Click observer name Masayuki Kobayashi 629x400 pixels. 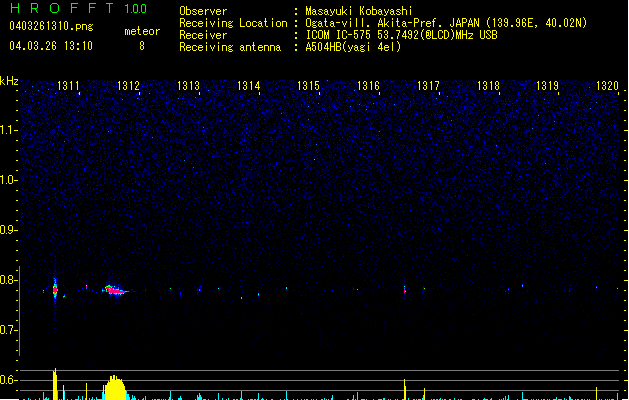[x=359, y=11]
